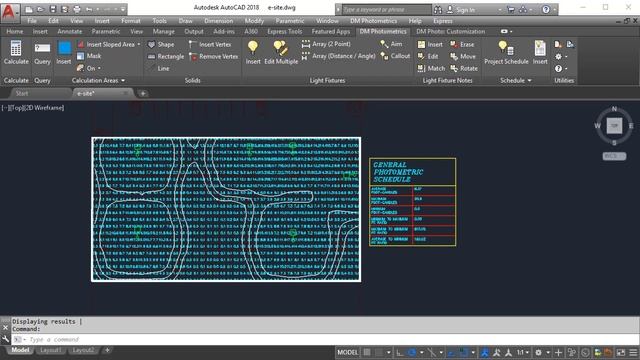Switch to the Layout1 tab

pos(51,350)
